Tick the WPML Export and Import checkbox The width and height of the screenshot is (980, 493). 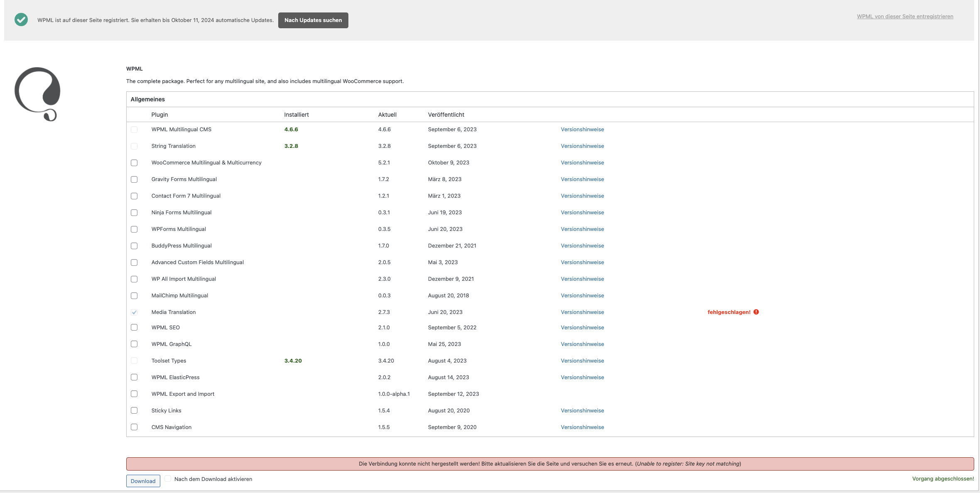click(x=134, y=394)
